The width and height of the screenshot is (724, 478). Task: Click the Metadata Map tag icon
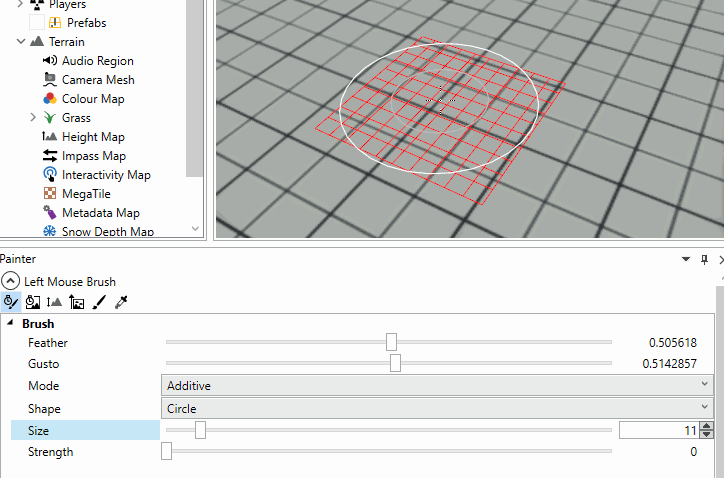pos(50,212)
